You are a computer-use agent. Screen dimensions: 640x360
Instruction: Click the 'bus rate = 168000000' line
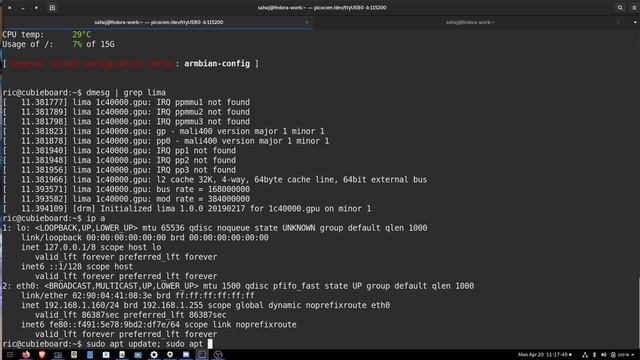(x=126, y=189)
